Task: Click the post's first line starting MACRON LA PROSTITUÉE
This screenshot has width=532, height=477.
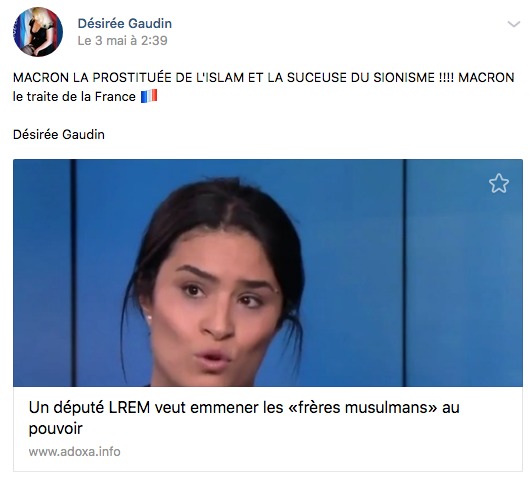Action: coord(263,78)
